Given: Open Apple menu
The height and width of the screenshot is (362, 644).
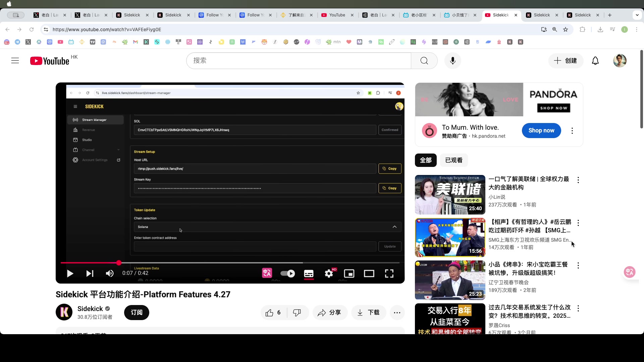Looking at the screenshot, I should pos(9,4).
